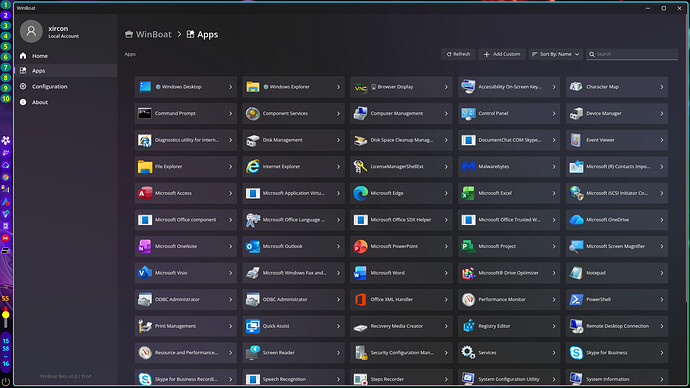
Task: Click the Services gear icon
Action: [468, 352]
